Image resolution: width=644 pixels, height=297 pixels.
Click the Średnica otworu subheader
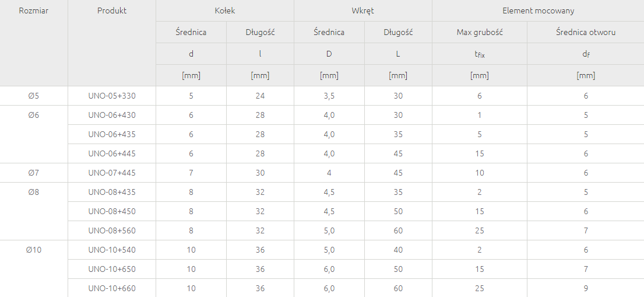pos(586,32)
